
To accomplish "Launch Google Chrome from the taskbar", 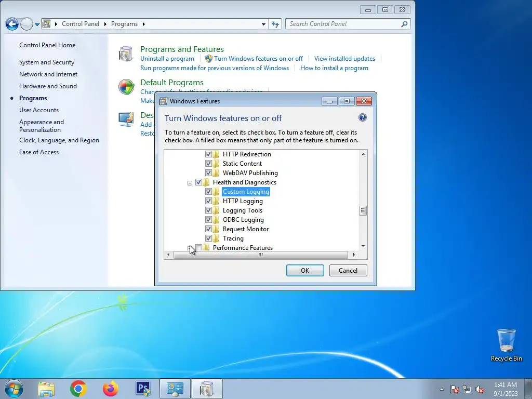I will click(x=78, y=389).
